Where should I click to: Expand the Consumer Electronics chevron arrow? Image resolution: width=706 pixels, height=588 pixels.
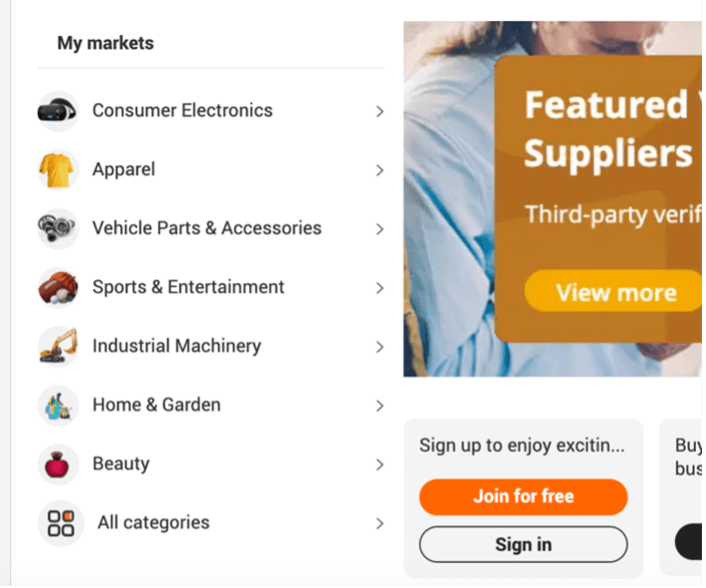(379, 111)
